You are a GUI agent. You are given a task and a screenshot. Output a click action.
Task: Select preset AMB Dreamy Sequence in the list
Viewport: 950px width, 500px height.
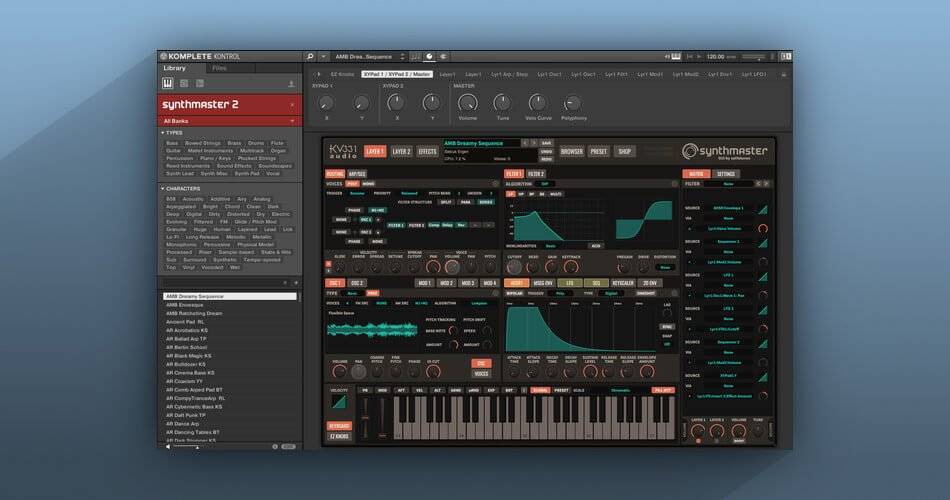(x=230, y=296)
